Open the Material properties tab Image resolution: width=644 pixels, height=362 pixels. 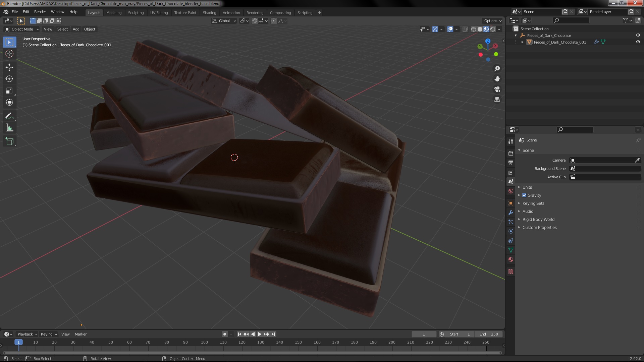point(511,259)
